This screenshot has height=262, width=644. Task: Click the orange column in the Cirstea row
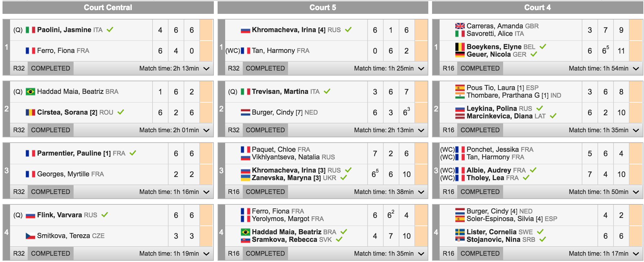point(206,112)
